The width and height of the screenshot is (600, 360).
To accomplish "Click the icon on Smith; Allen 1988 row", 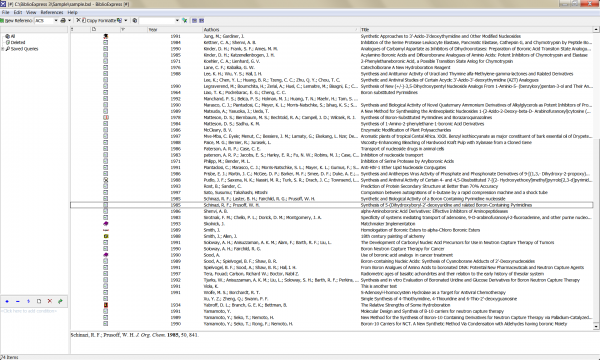I will click(106, 236).
